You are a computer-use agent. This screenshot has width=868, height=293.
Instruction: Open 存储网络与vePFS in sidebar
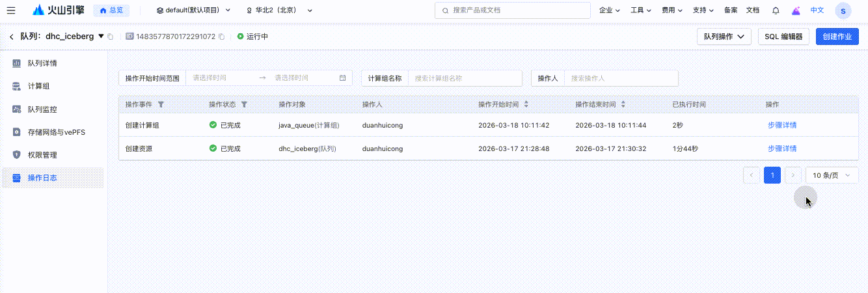click(53, 132)
